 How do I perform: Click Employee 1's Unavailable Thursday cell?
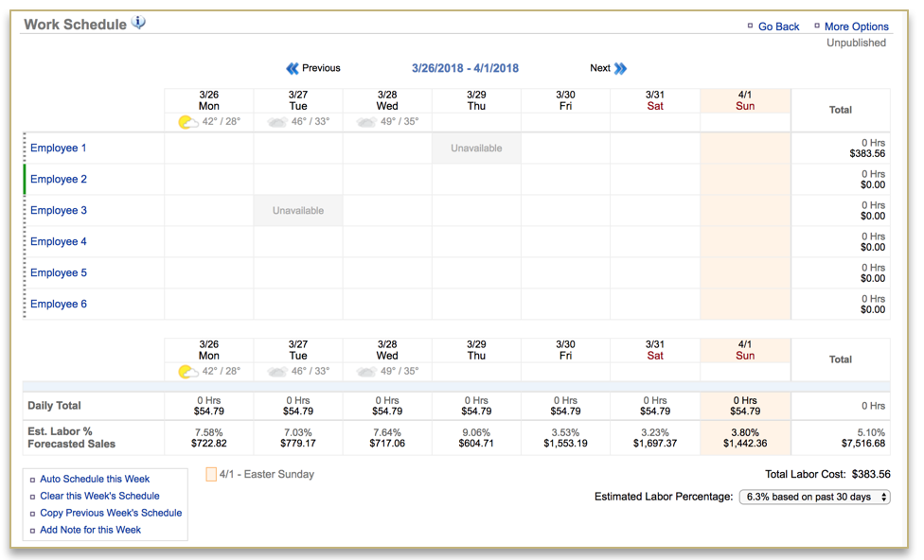[476, 149]
